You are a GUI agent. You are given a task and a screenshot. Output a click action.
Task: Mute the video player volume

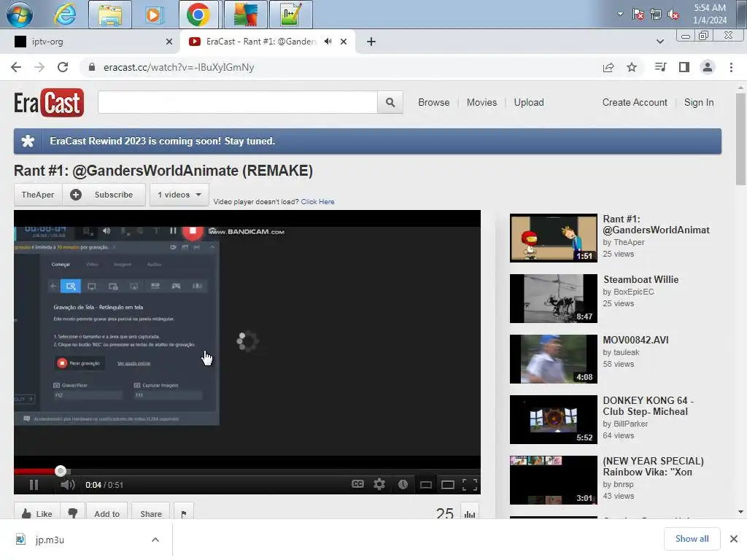click(68, 485)
